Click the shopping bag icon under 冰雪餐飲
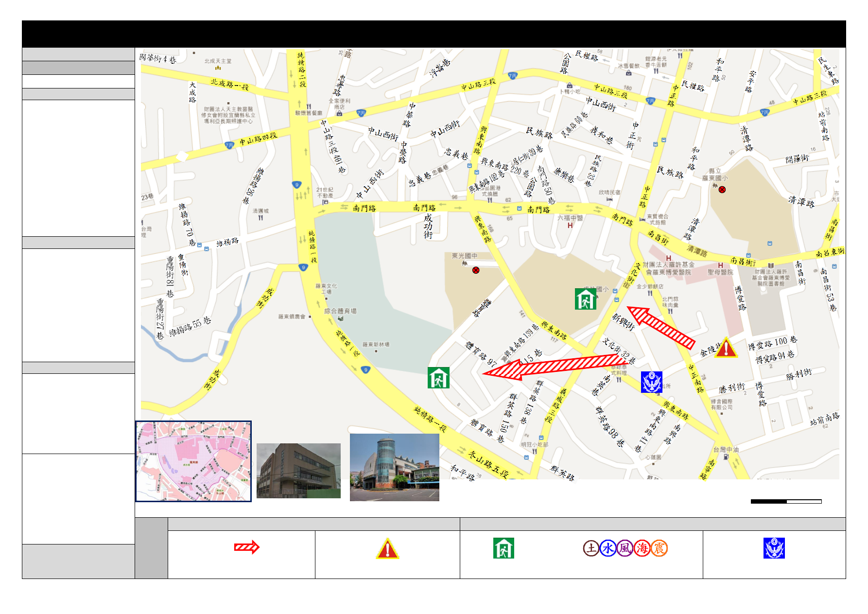868x614 pixels. tap(629, 73)
